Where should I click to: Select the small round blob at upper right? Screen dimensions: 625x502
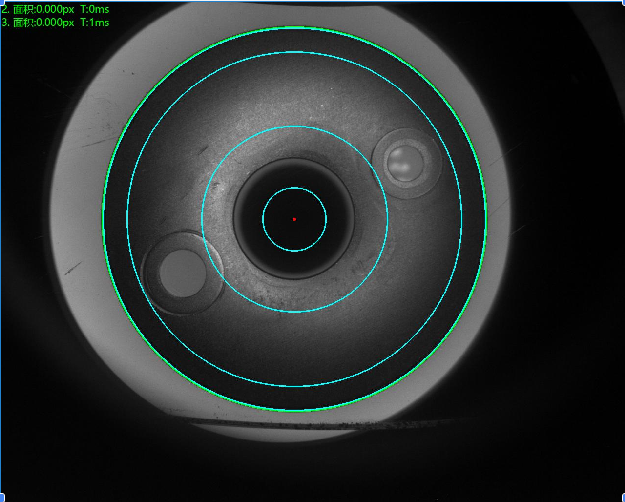click(405, 161)
